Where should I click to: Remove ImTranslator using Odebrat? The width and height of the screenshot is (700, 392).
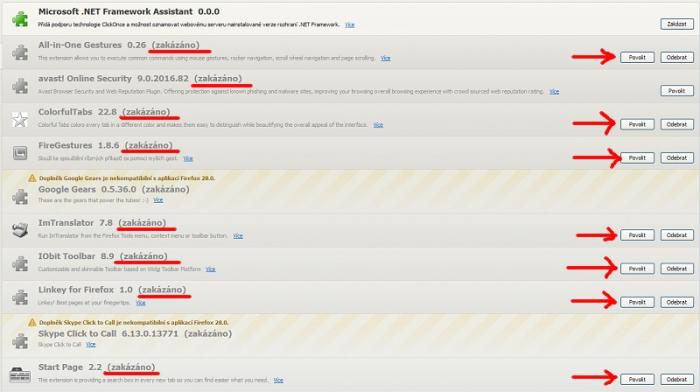pos(677,235)
